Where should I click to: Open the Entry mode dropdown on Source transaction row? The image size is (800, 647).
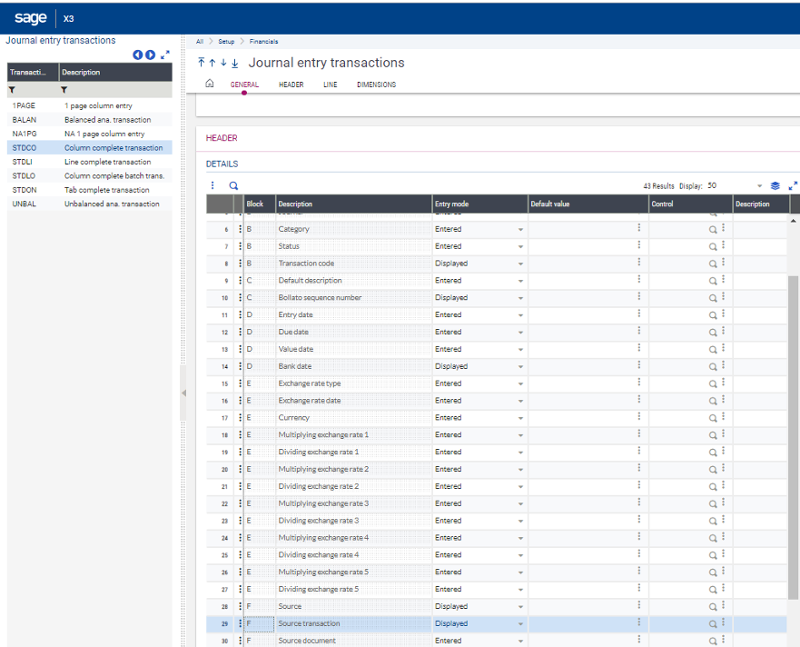520,623
